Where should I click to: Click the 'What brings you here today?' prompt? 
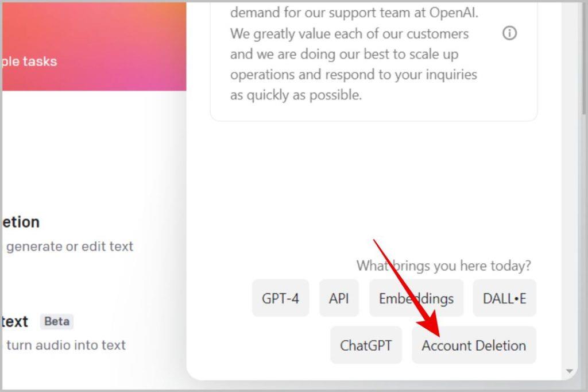point(444,266)
